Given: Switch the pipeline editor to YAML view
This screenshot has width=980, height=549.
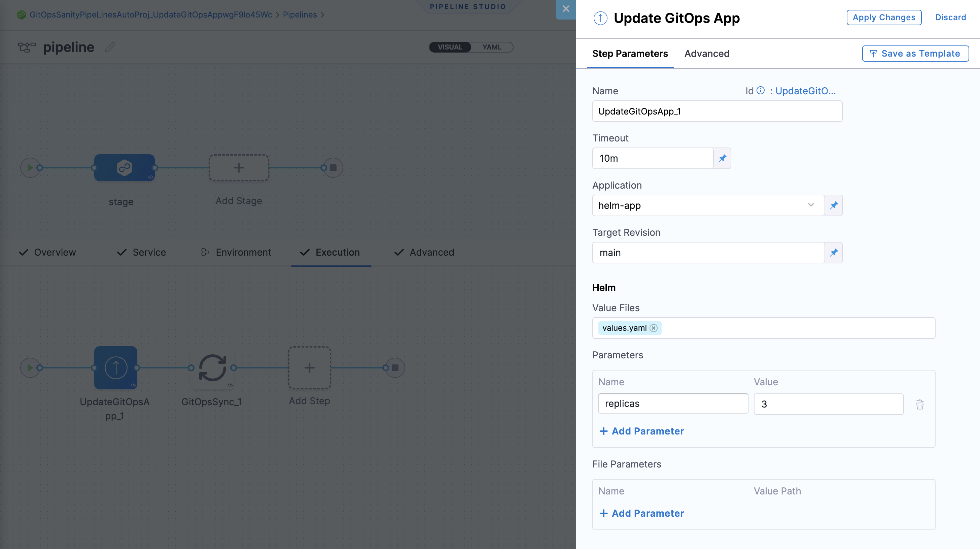Looking at the screenshot, I should click(492, 47).
